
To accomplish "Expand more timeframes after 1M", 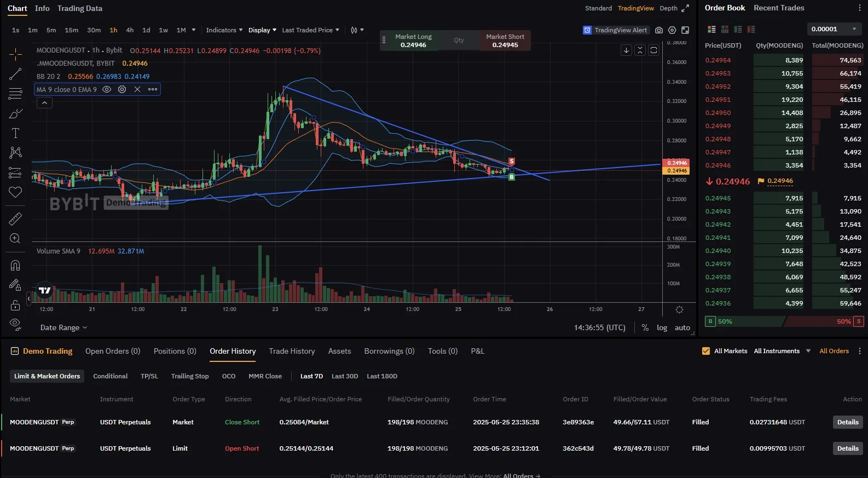I will tap(193, 30).
